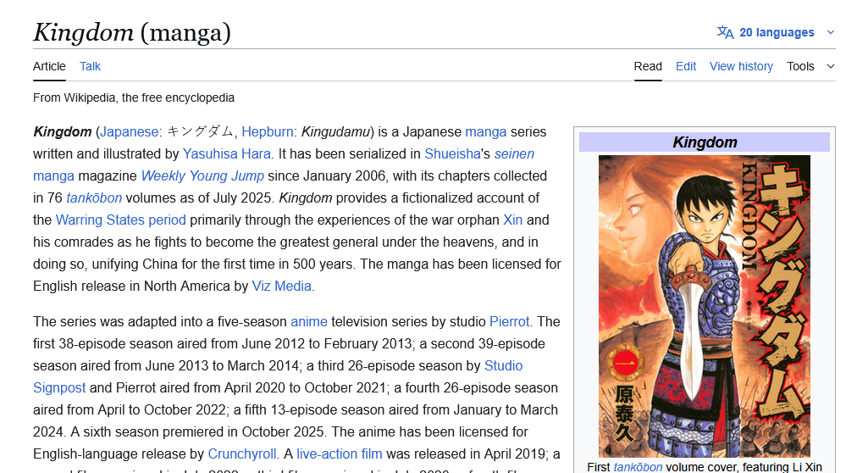Follow tankōbon link in the image caption
Viewport: 868px width, 473px height.
[x=638, y=467]
